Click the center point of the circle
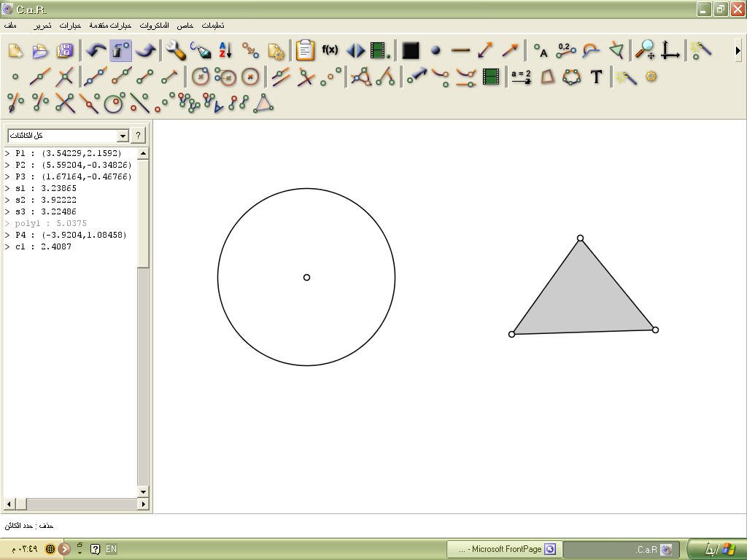The width and height of the screenshot is (747, 560). point(307,277)
